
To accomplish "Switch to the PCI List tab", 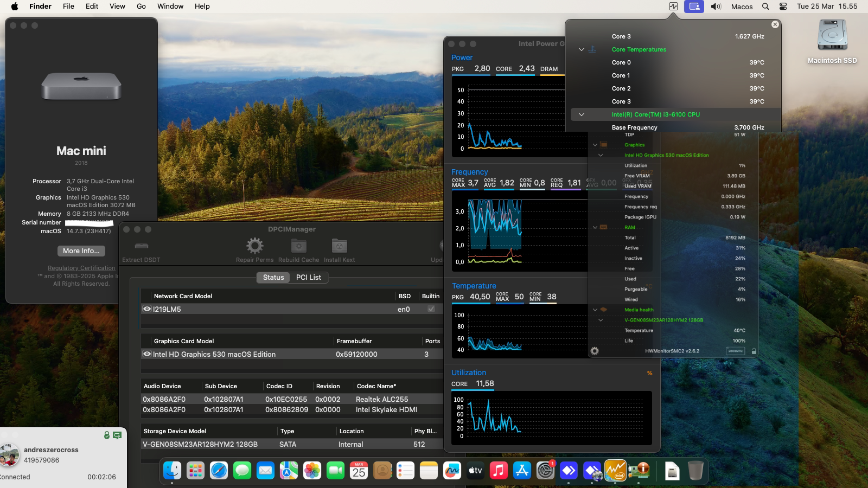I will coord(309,277).
